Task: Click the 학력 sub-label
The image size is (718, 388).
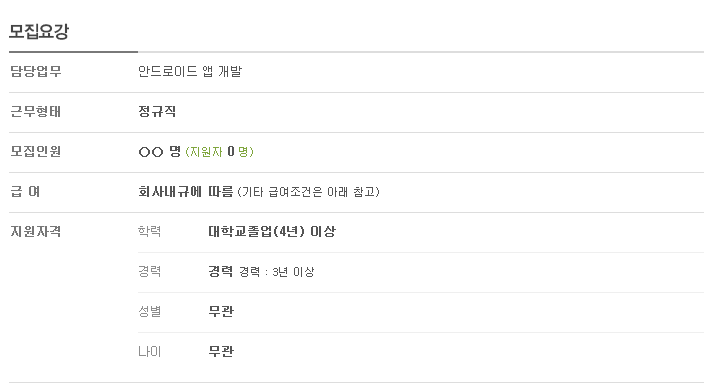Action: [149, 231]
